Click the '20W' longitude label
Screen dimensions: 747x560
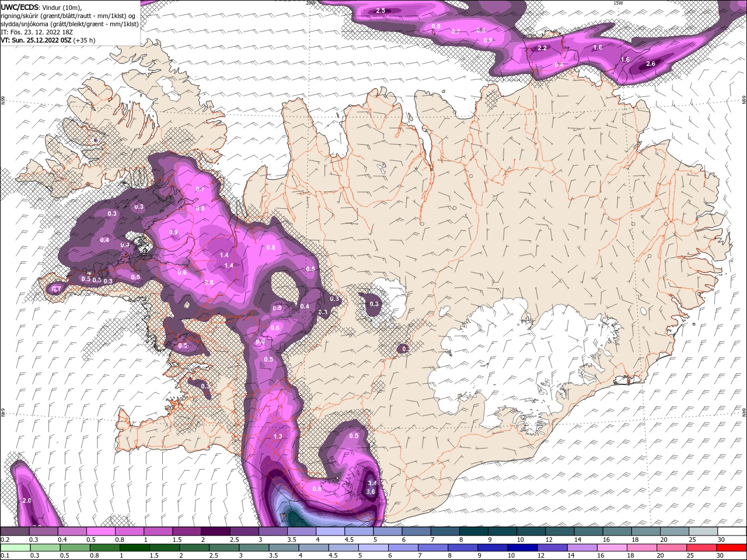pos(310,3)
